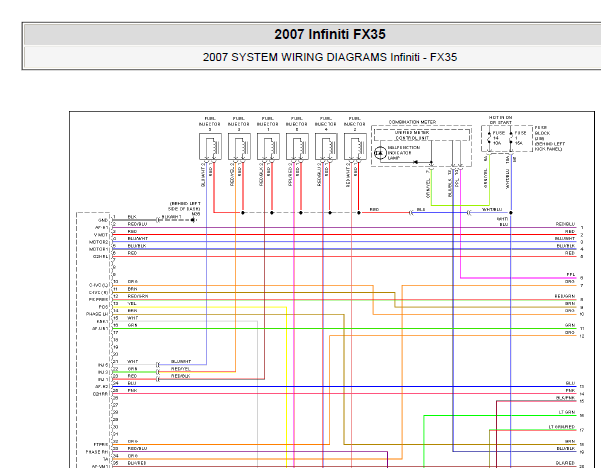Click 'BLK/PNK' label at right-side pin 15
The image size is (601, 468).
point(566,398)
